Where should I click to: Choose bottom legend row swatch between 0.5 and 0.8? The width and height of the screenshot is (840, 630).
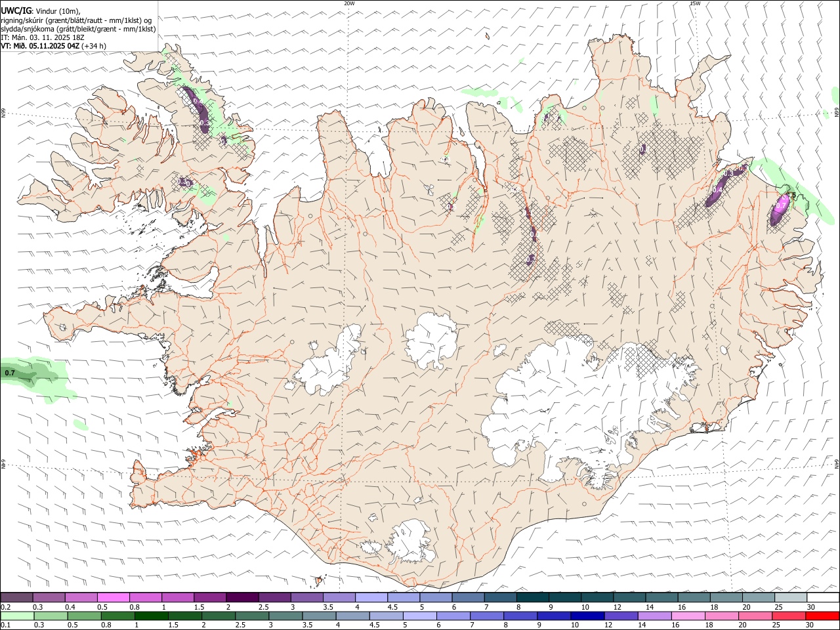tap(84, 616)
